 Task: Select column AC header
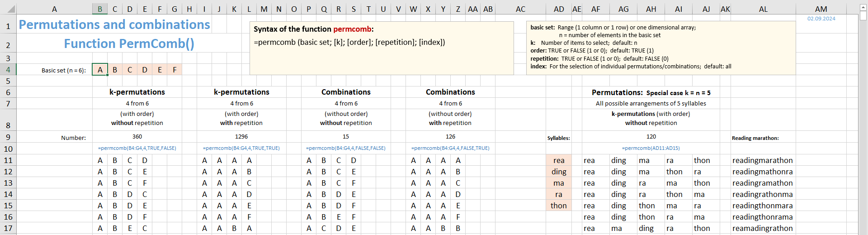tap(521, 9)
